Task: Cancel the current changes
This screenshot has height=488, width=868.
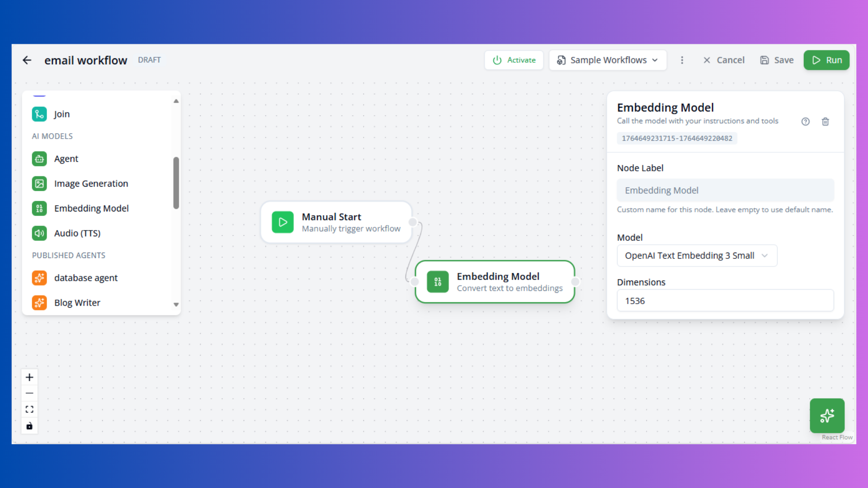Action: tap(723, 60)
